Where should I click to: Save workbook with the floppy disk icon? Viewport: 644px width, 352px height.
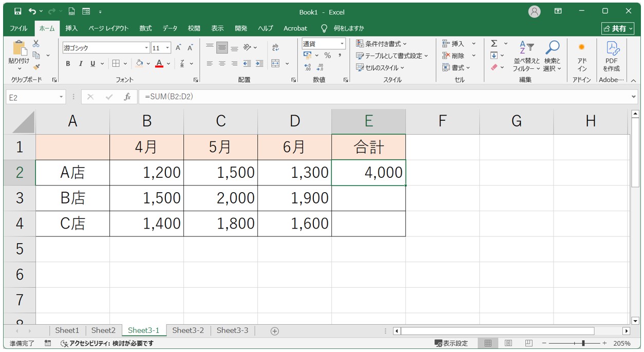(x=18, y=11)
